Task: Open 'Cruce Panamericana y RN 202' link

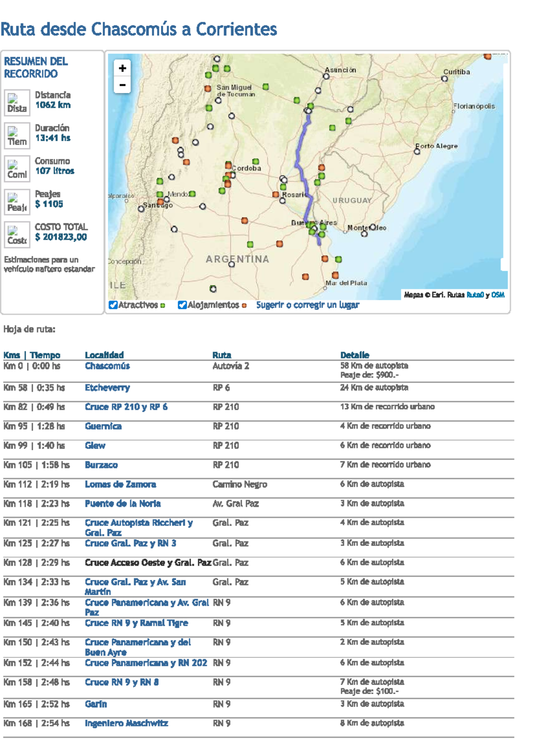Action: (146, 663)
